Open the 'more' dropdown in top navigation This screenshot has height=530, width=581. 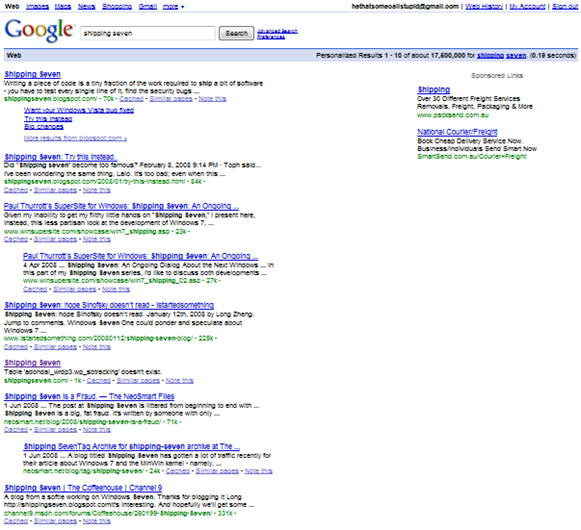pyautogui.click(x=173, y=7)
